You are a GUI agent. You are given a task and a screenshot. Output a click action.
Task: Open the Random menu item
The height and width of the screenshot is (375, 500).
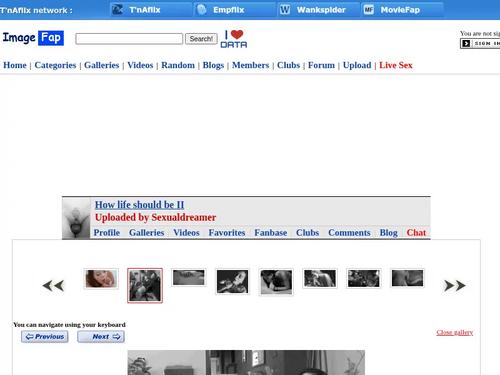[x=178, y=65]
